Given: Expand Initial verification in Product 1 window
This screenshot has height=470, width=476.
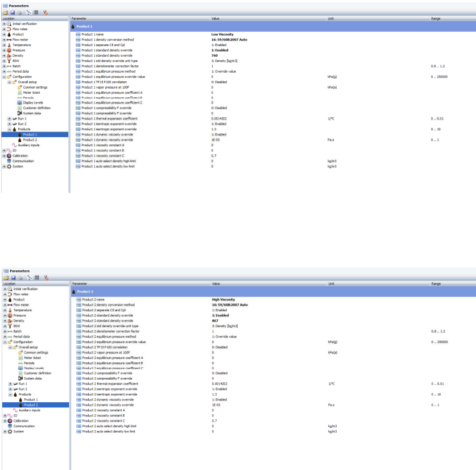Looking at the screenshot, I should click(x=4, y=24).
